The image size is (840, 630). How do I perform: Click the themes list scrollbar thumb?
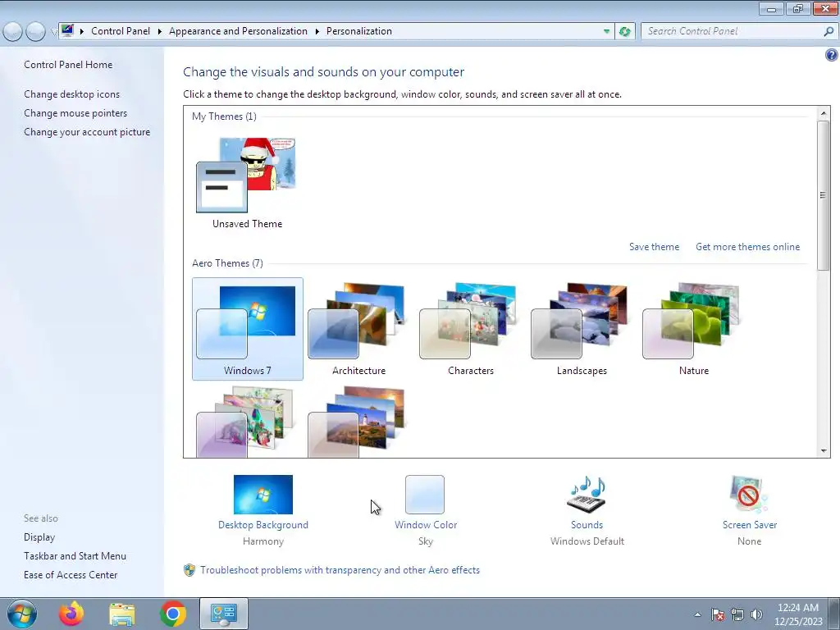click(824, 195)
